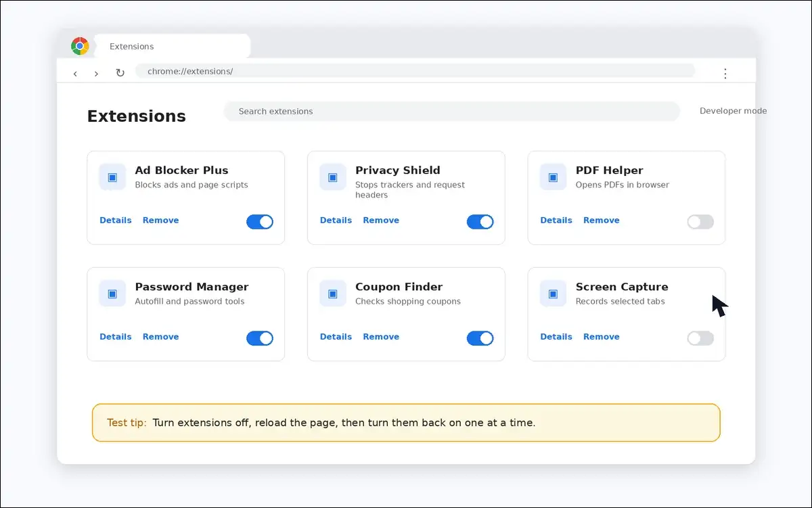Switch off the Password Manager toggle

[x=260, y=338]
